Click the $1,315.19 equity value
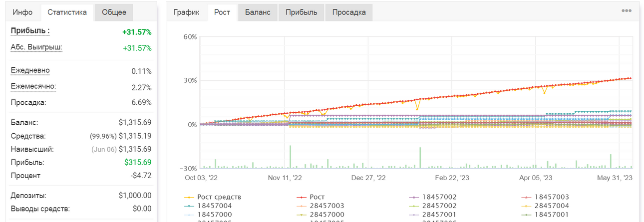The width and height of the screenshot is (644, 222). (135, 136)
